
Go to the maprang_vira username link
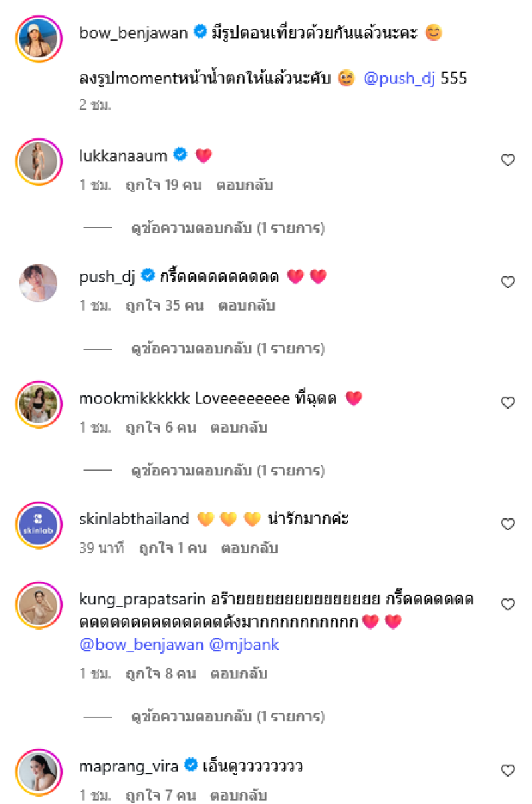[x=128, y=766]
